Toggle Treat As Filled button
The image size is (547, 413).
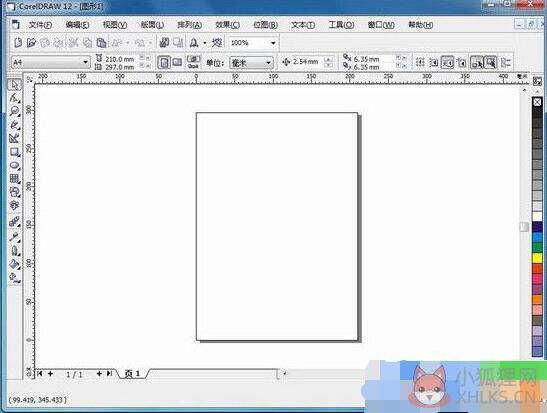coord(490,63)
